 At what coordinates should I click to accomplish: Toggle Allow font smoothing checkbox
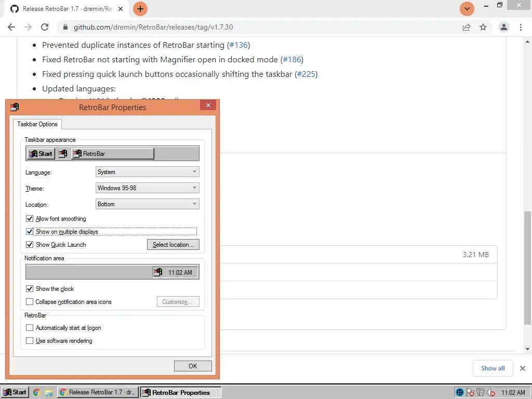pos(30,219)
